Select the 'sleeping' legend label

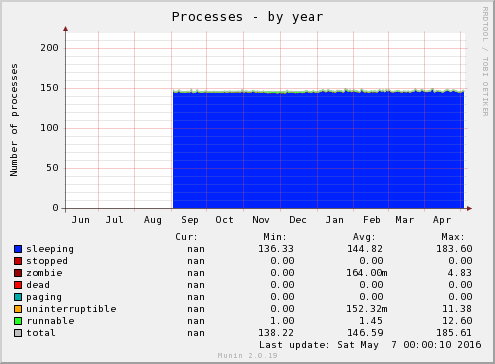point(50,249)
